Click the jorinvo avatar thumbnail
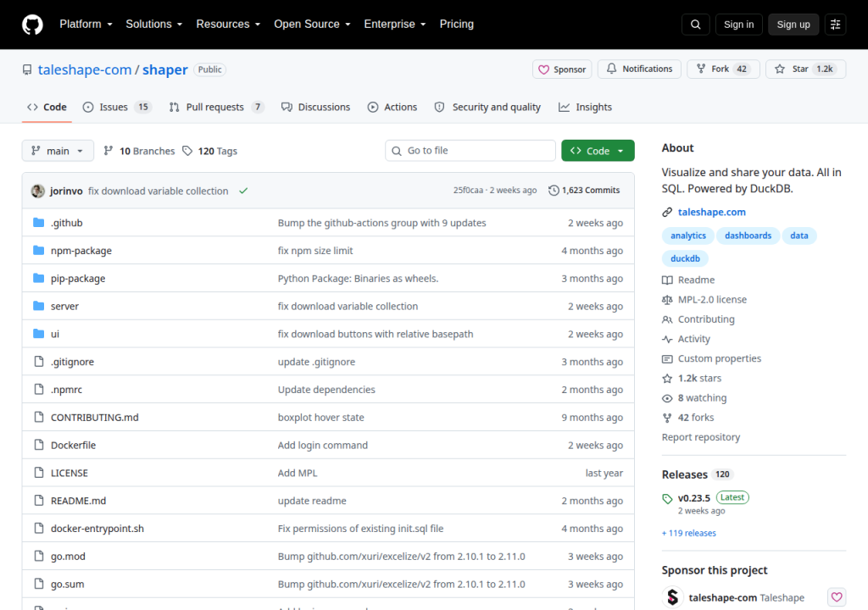This screenshot has width=868, height=610. pyautogui.click(x=37, y=191)
